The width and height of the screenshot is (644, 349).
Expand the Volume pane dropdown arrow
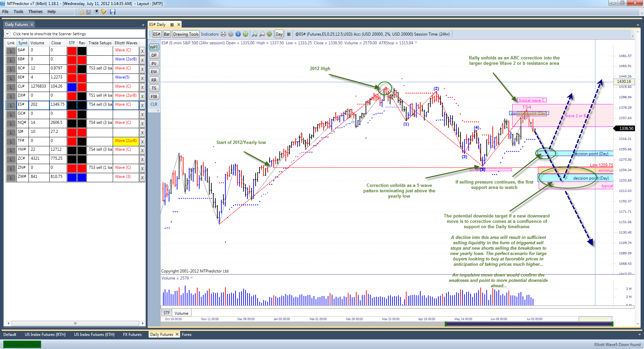click(192, 278)
